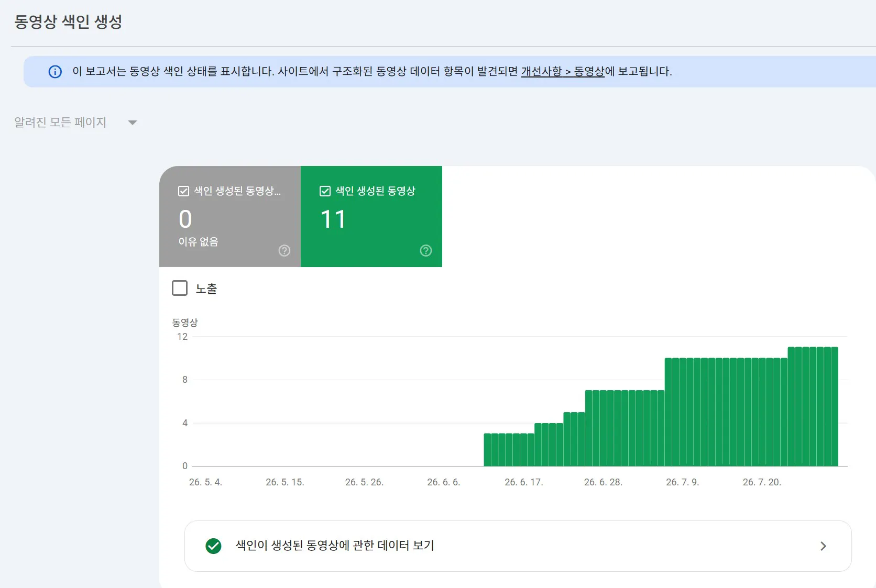Click the 26. 6. 6. date label
Screen dimensions: 876x588
(x=443, y=482)
